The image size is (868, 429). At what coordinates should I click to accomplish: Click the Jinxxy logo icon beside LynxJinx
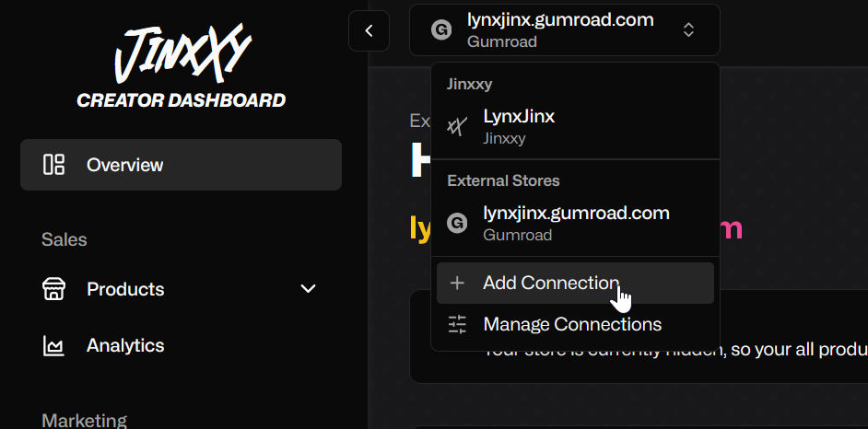point(457,127)
